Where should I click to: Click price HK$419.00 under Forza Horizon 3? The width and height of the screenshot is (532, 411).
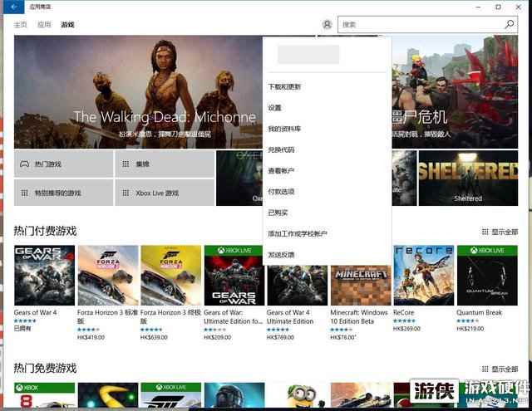[91, 337]
